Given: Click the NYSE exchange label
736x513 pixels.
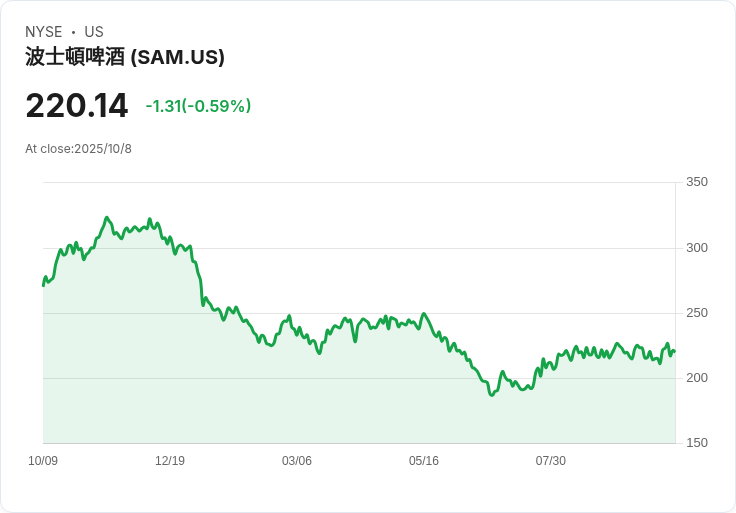Looking at the screenshot, I should coord(44,32).
